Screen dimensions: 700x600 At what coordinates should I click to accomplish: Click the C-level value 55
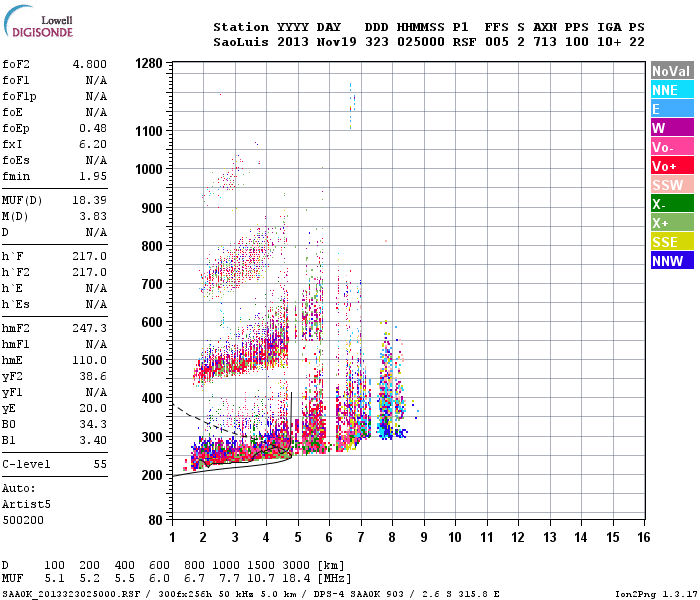100,464
